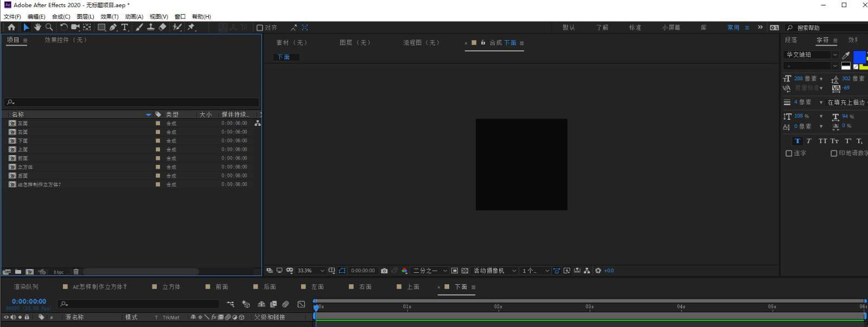Enable the 对齐 snapping checkbox
The width and height of the screenshot is (868, 327).
pos(259,28)
